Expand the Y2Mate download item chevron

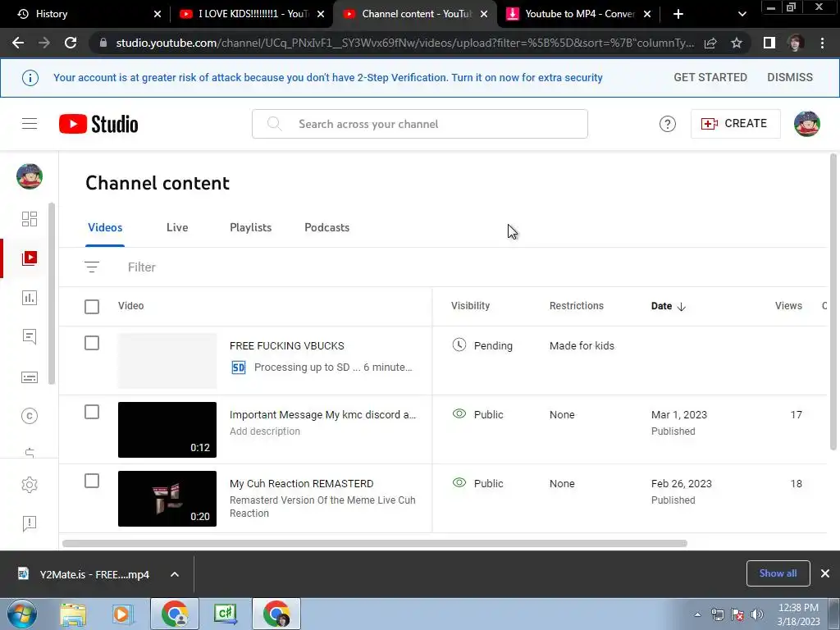(x=175, y=574)
